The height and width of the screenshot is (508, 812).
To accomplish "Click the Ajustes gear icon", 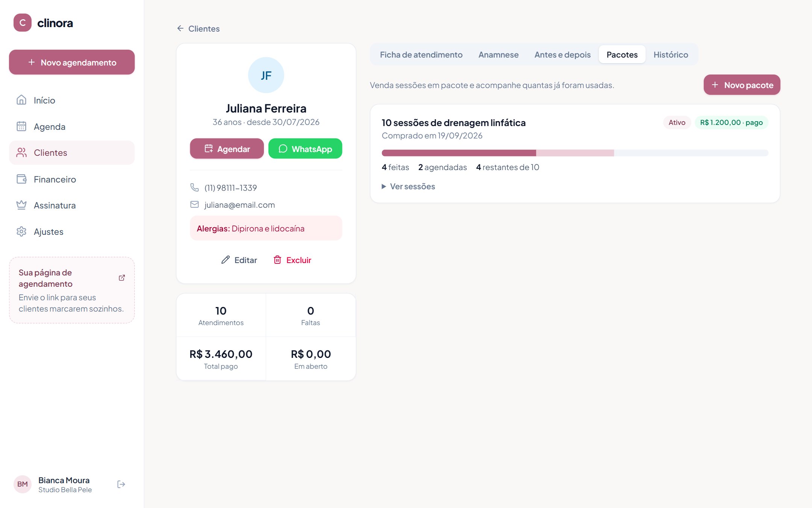I will click(21, 231).
